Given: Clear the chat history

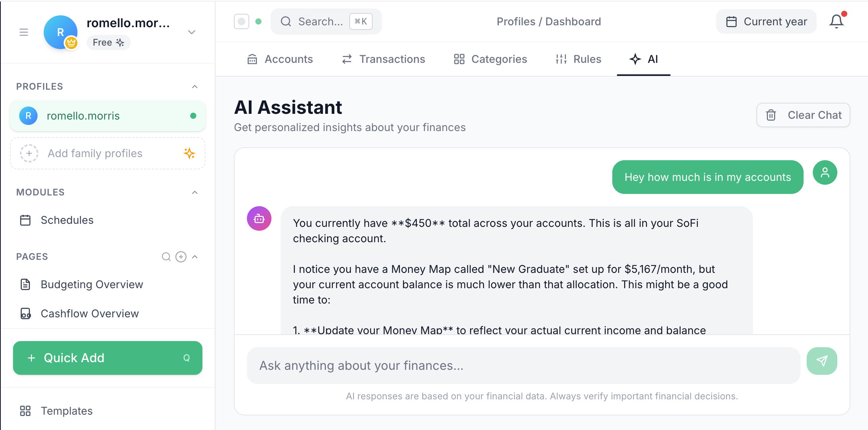Looking at the screenshot, I should 803,115.
